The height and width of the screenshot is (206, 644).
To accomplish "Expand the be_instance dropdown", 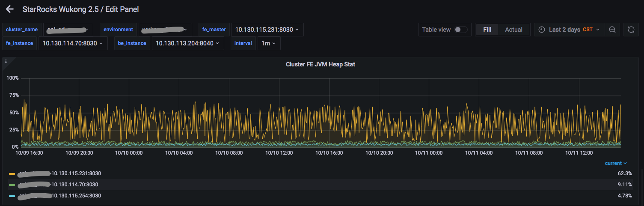I will [x=187, y=43].
